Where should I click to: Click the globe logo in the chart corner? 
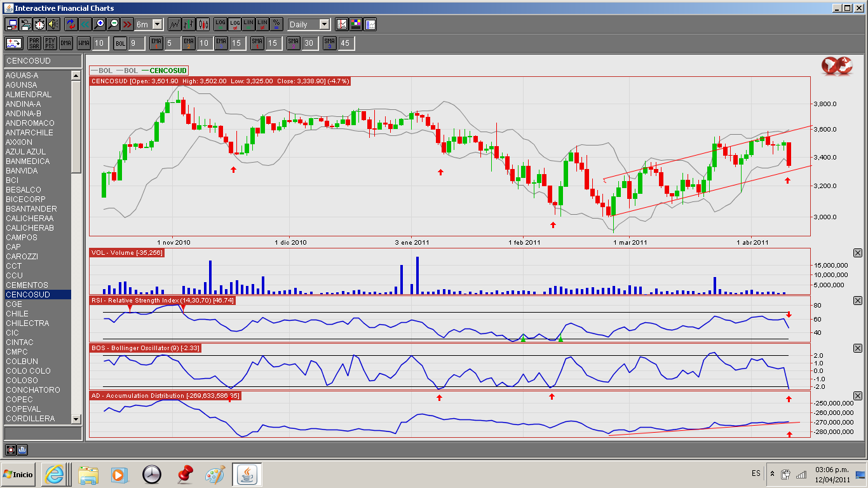(836, 65)
